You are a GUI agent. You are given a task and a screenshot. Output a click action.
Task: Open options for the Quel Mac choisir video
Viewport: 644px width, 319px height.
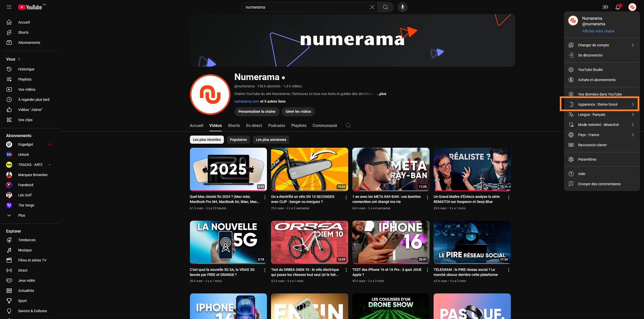(x=265, y=197)
